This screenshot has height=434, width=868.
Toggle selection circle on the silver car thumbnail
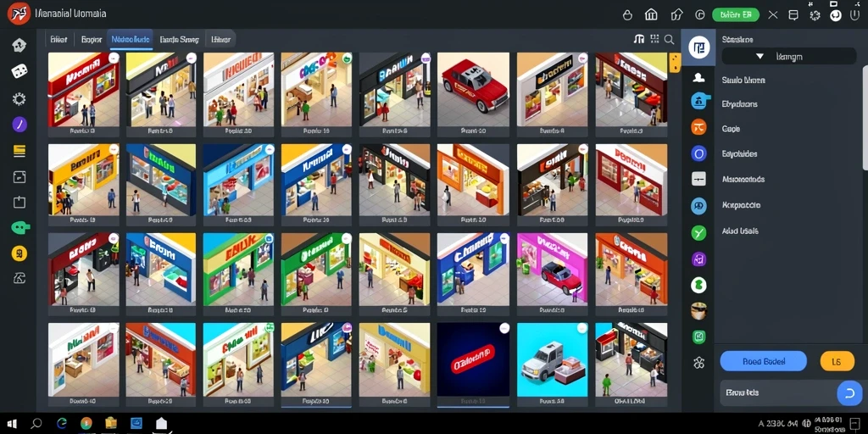pyautogui.click(x=582, y=328)
